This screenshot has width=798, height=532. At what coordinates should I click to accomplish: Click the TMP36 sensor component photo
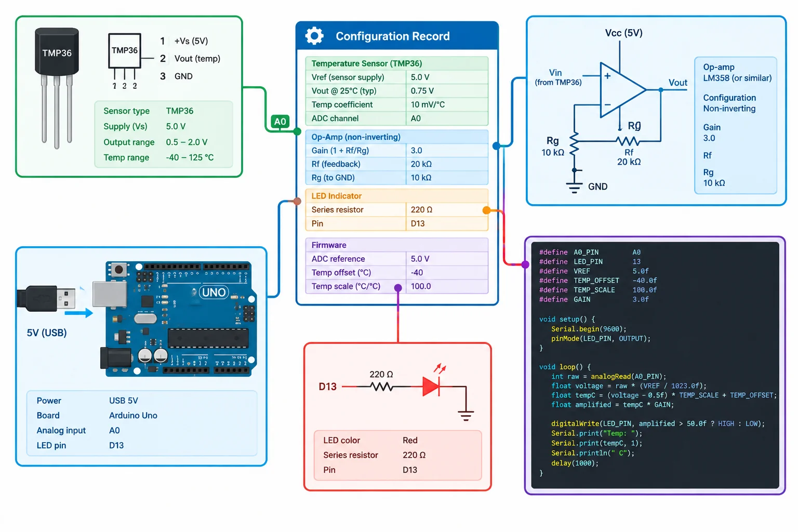(x=57, y=87)
